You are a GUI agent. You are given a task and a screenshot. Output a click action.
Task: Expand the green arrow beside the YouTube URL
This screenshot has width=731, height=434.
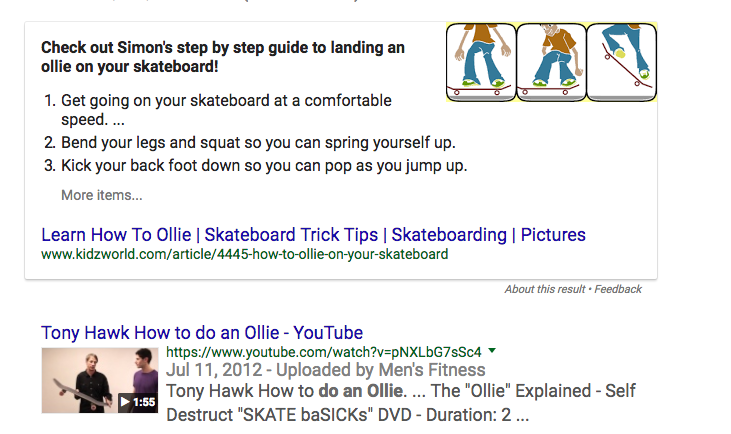pos(493,351)
